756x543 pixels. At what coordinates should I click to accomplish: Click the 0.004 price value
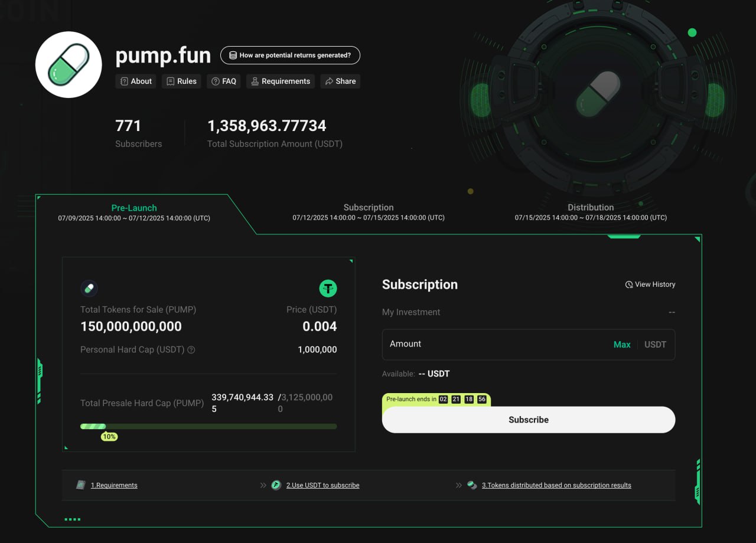click(320, 326)
